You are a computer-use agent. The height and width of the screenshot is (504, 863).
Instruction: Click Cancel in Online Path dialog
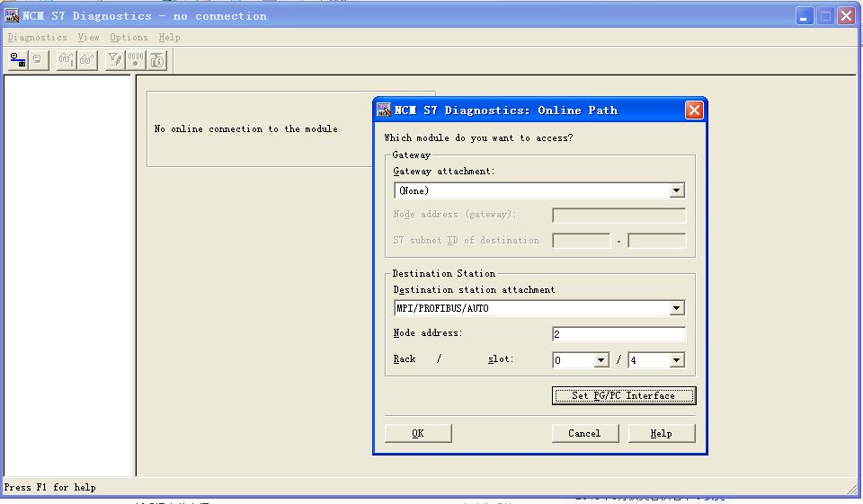[x=584, y=434]
